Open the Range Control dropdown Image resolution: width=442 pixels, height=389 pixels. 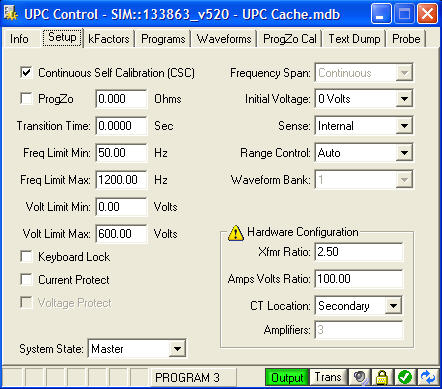tap(364, 153)
